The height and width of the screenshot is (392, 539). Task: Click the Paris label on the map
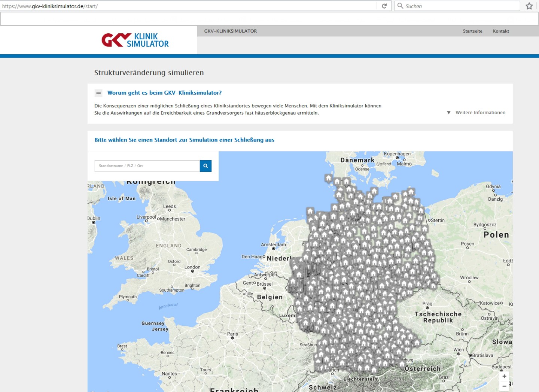click(232, 334)
